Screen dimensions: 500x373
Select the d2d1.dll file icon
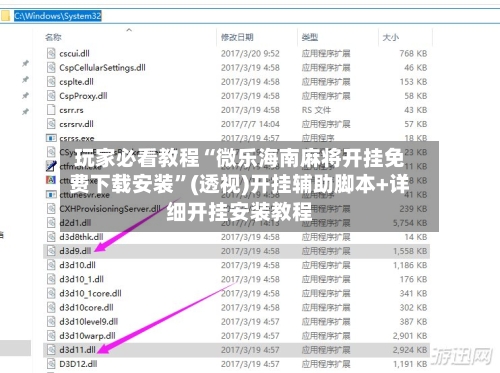pos(51,223)
